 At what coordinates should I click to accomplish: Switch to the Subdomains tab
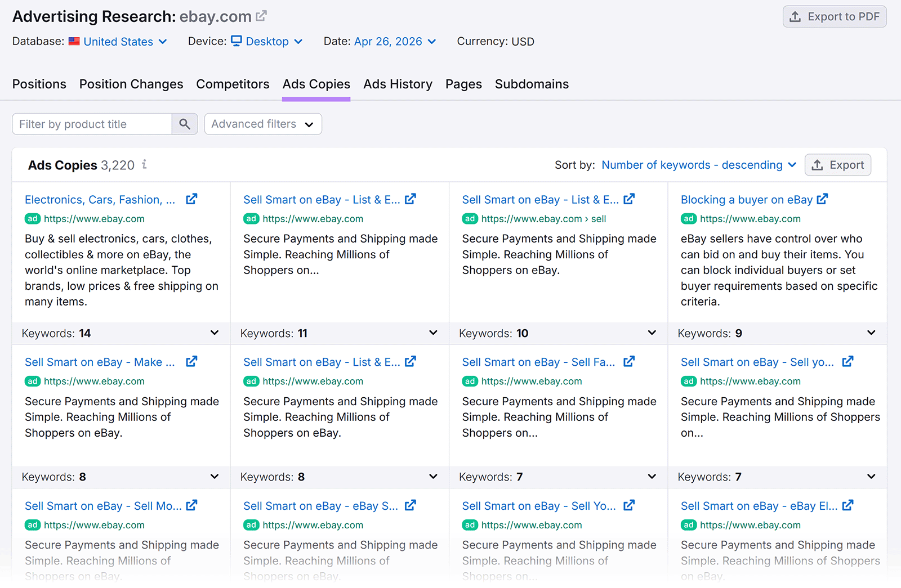pos(532,84)
